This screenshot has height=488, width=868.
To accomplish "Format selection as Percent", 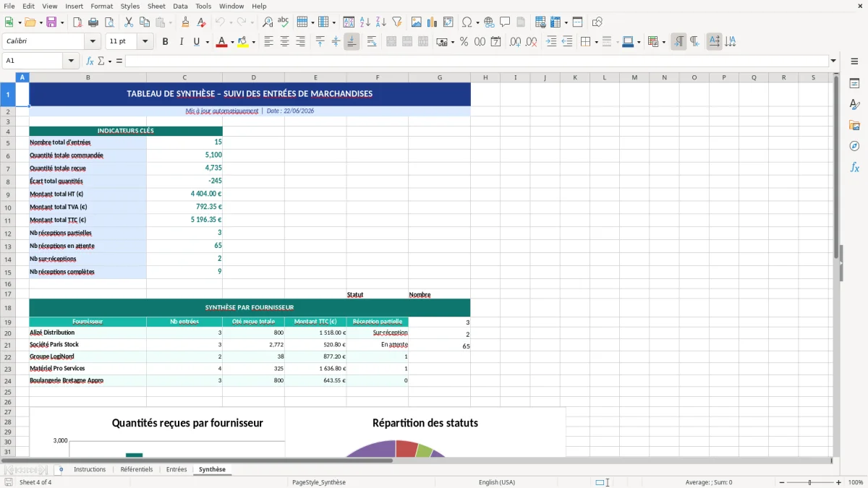I will 464,42.
